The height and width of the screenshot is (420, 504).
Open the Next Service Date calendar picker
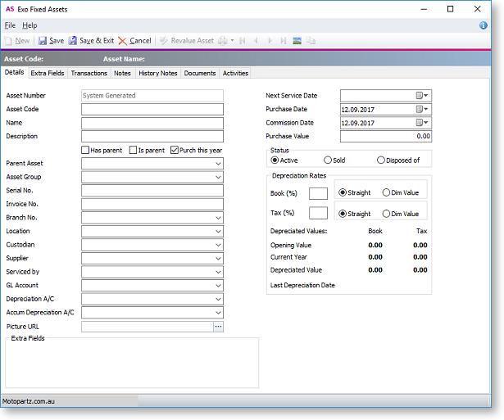422,96
